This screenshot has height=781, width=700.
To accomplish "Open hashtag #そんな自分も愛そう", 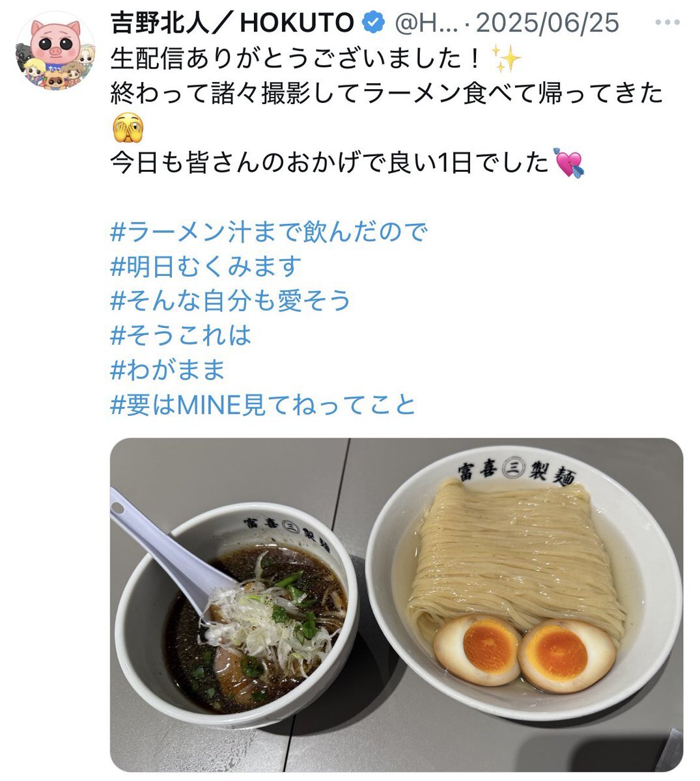I will click(x=231, y=301).
